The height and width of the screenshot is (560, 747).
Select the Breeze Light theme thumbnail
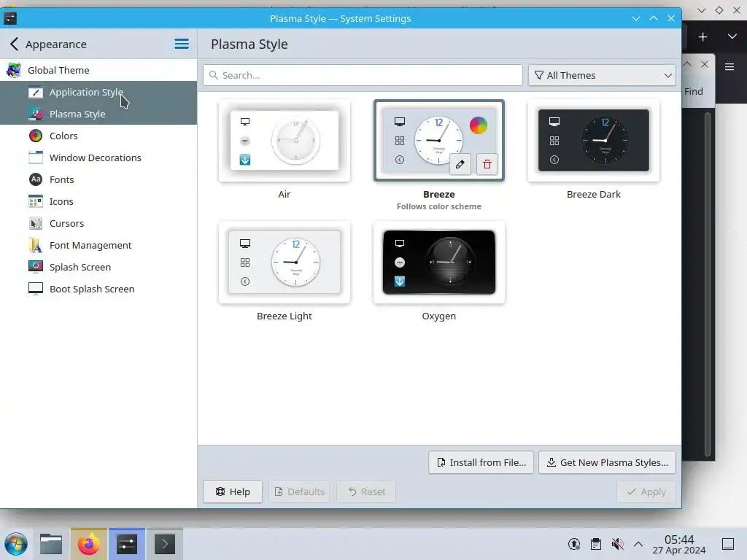[x=285, y=262]
